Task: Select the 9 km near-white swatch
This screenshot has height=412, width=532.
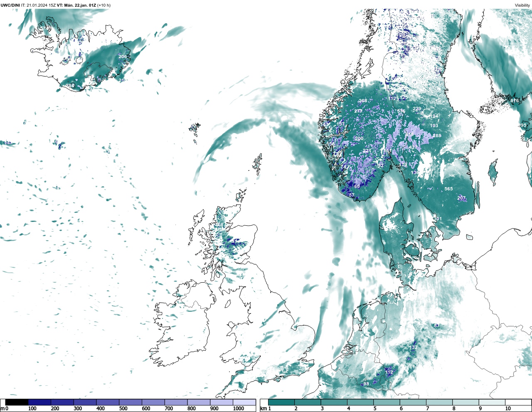Action: [492, 402]
